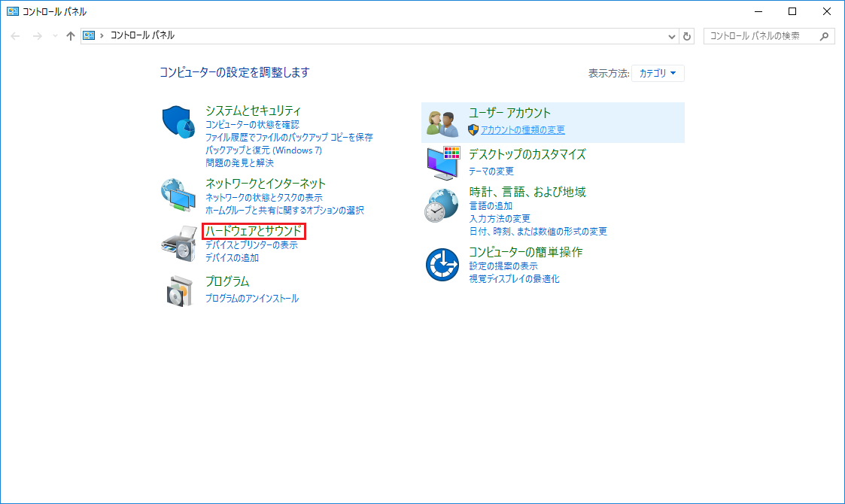This screenshot has width=845, height=504.
Task: Open 言語の追加 link
Action: (x=491, y=206)
